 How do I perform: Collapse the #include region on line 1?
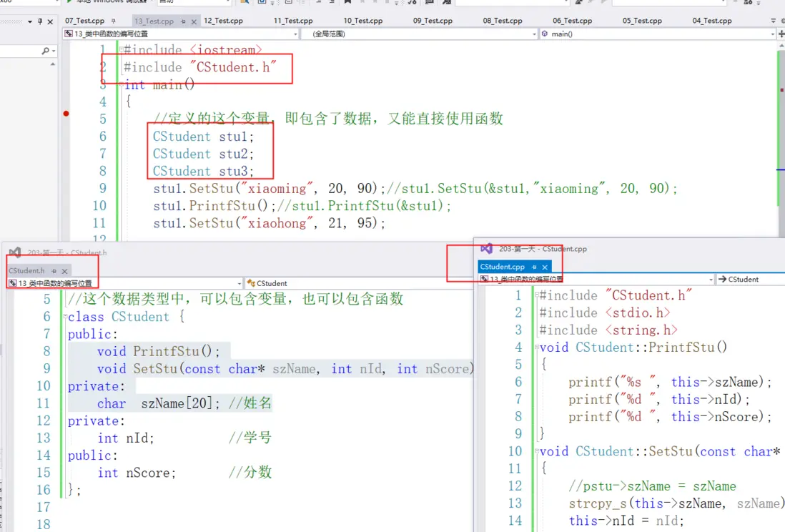click(x=121, y=49)
